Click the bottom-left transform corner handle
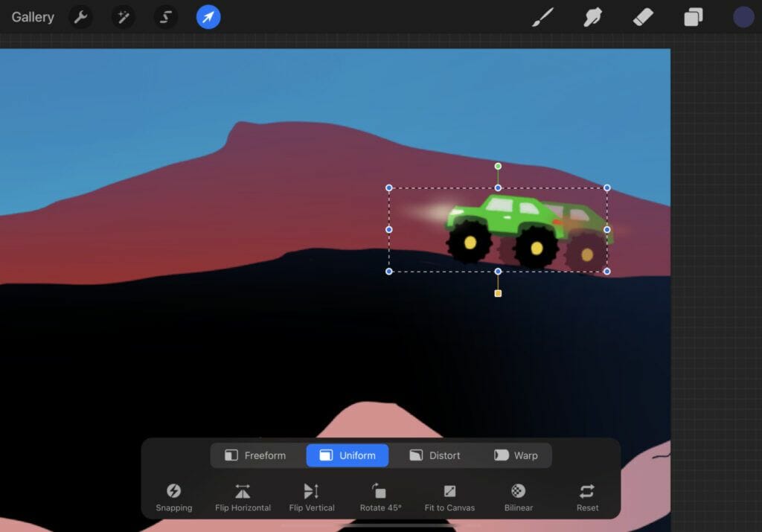Screen dimensions: 762x532 388,272
